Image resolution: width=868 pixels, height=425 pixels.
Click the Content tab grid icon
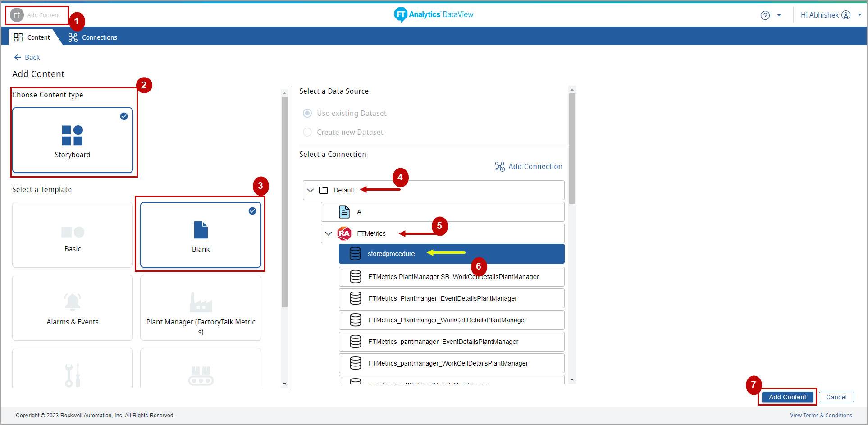pos(18,37)
